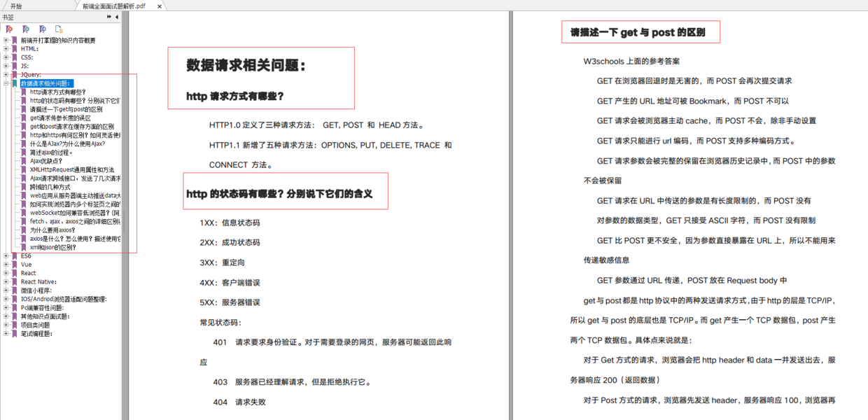This screenshot has width=868, height=420.
Task: Open bookmark webSocket如何兼容低浏览器？
Action: (75, 213)
